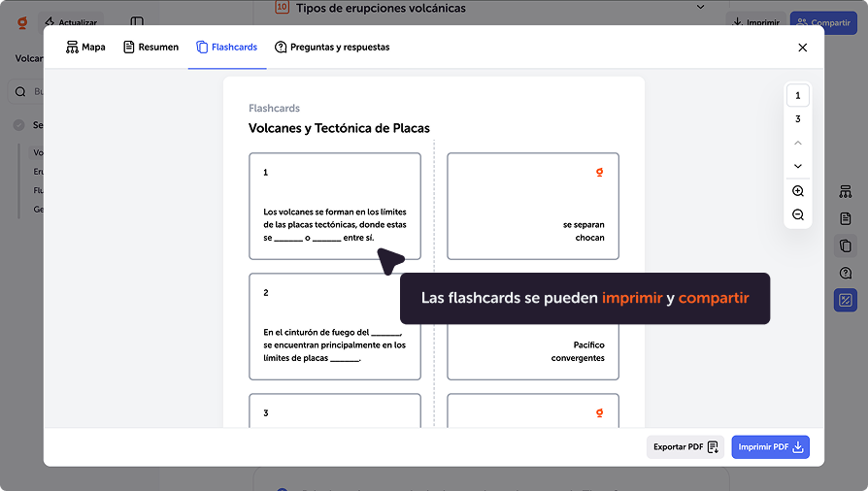Click the export icon on Exportar PDF
Screen dimensions: 868x491
(x=713, y=446)
